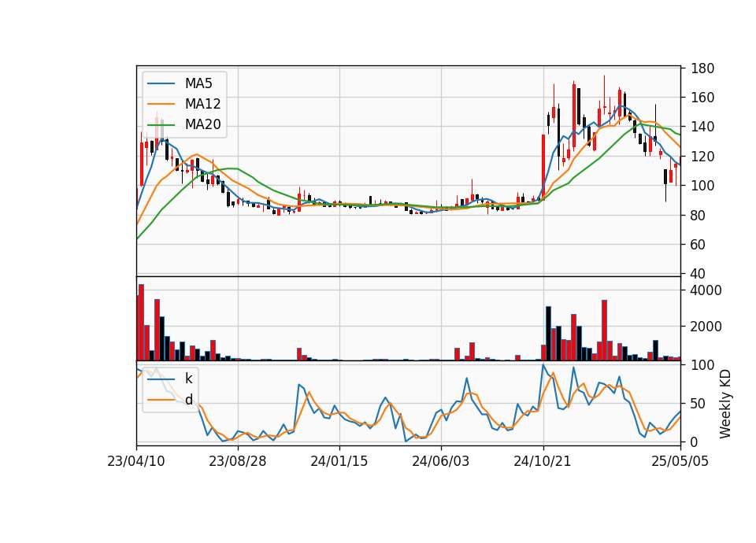Click the 180 price axis value
The height and width of the screenshot is (543, 756).
[702, 68]
